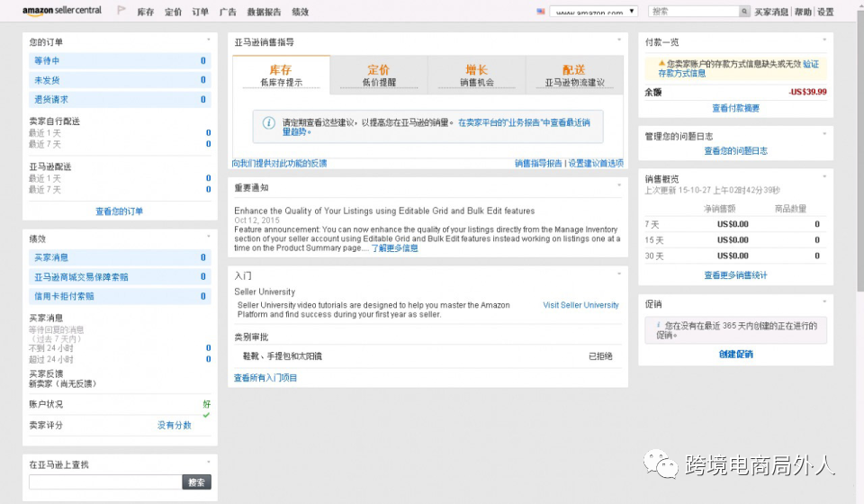This screenshot has width=864, height=504.
Task: Click the Amazon Seller Central logo
Action: (x=62, y=11)
